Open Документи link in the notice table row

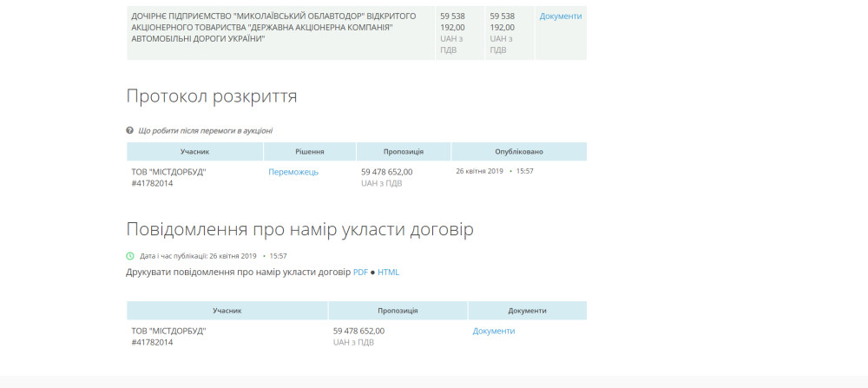pyautogui.click(x=494, y=331)
